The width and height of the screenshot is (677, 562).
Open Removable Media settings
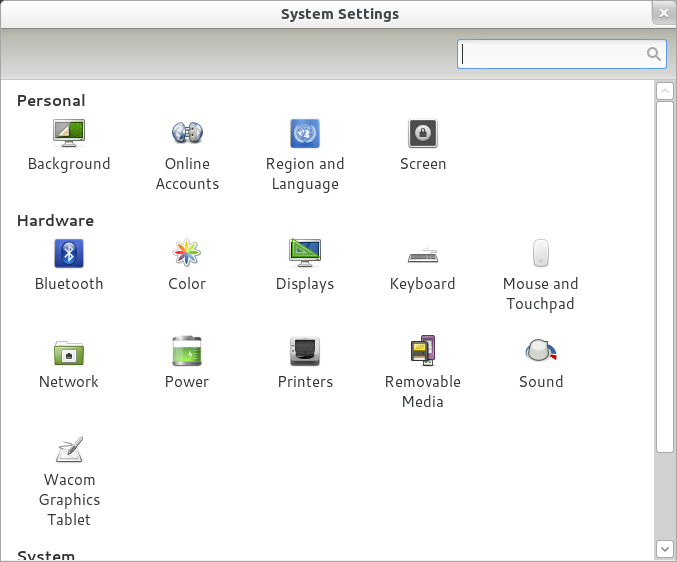[x=423, y=373]
